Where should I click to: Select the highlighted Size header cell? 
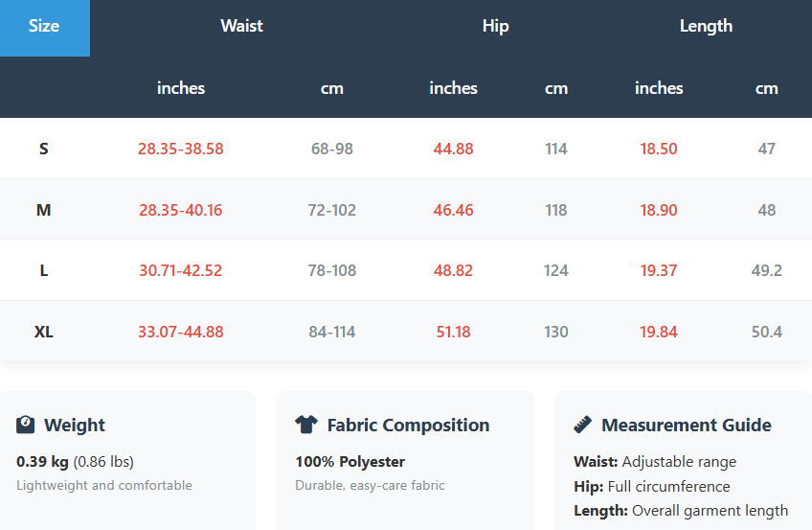point(44,27)
